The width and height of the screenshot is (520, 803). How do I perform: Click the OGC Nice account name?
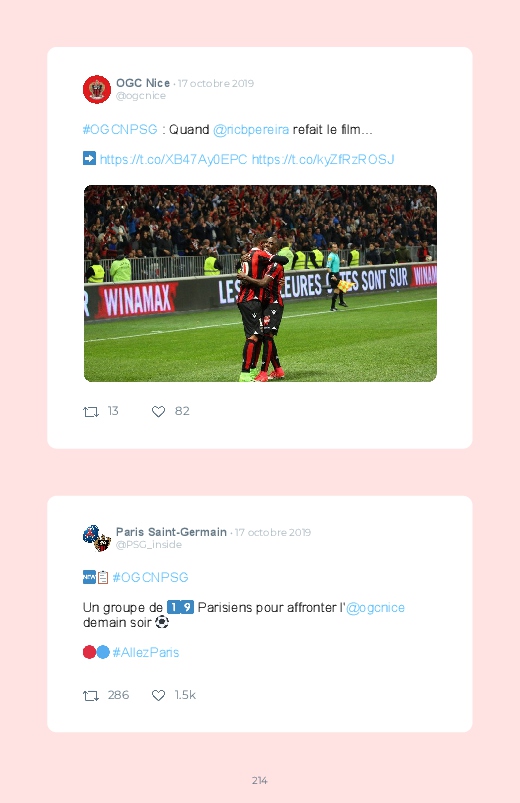click(143, 83)
